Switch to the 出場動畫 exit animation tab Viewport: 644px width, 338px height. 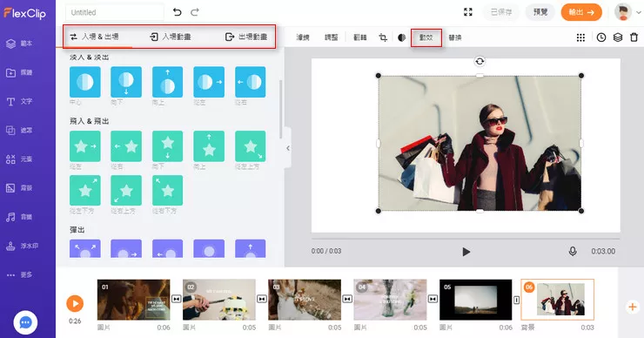pyautogui.click(x=246, y=37)
